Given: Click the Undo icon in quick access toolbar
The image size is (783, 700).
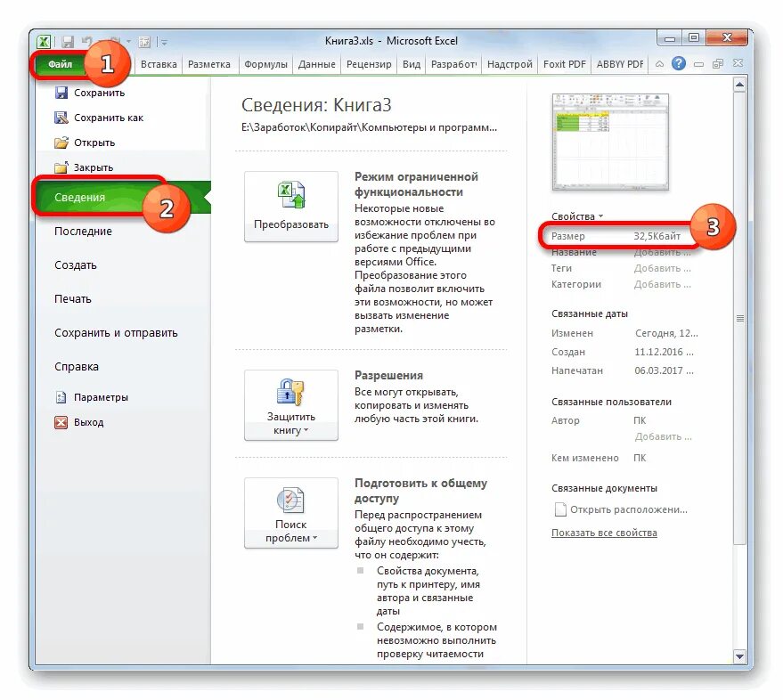Looking at the screenshot, I should tap(87, 42).
